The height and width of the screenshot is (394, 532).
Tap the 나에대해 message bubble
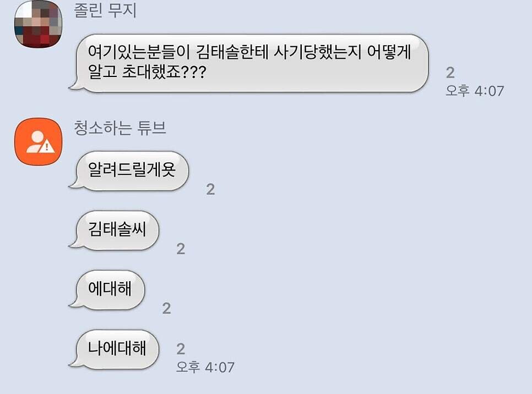(114, 349)
